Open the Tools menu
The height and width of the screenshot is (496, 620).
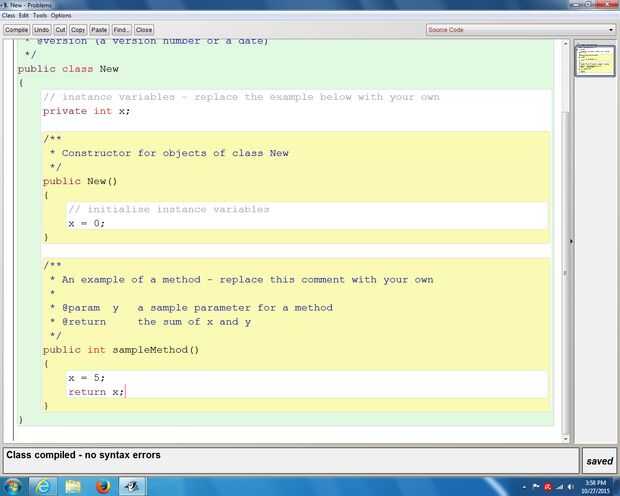point(40,15)
